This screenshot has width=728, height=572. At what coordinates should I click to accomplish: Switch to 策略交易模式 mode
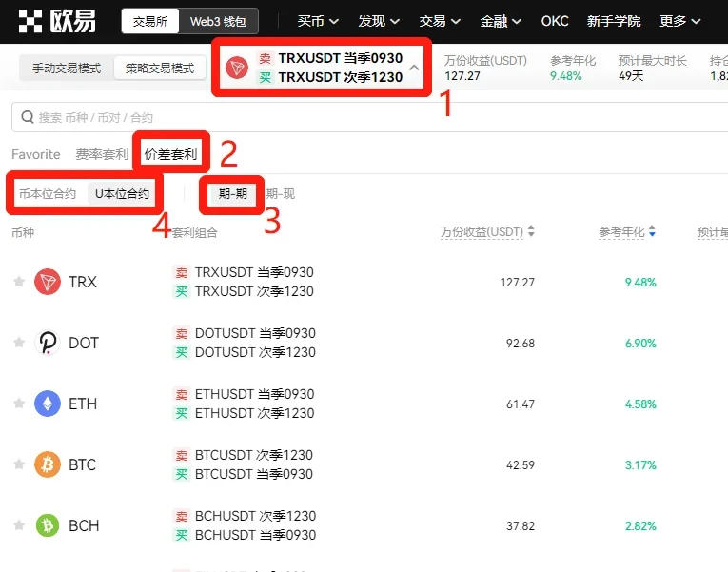pos(160,69)
